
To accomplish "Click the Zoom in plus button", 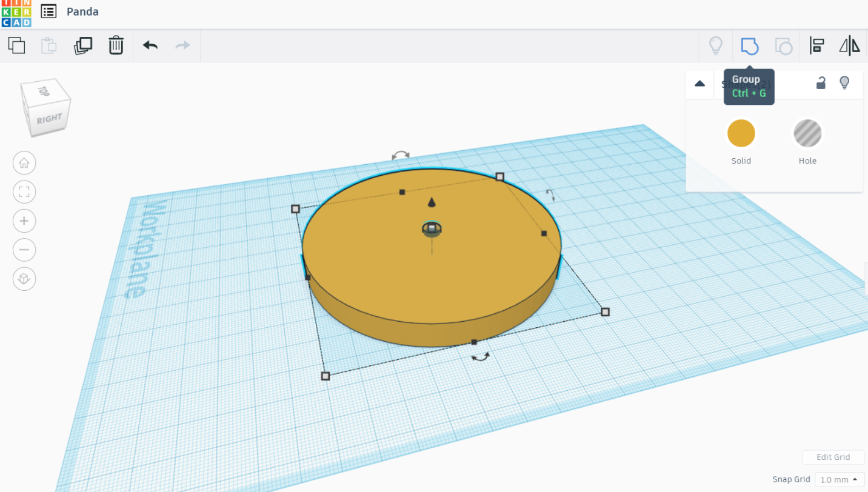I will [x=24, y=221].
